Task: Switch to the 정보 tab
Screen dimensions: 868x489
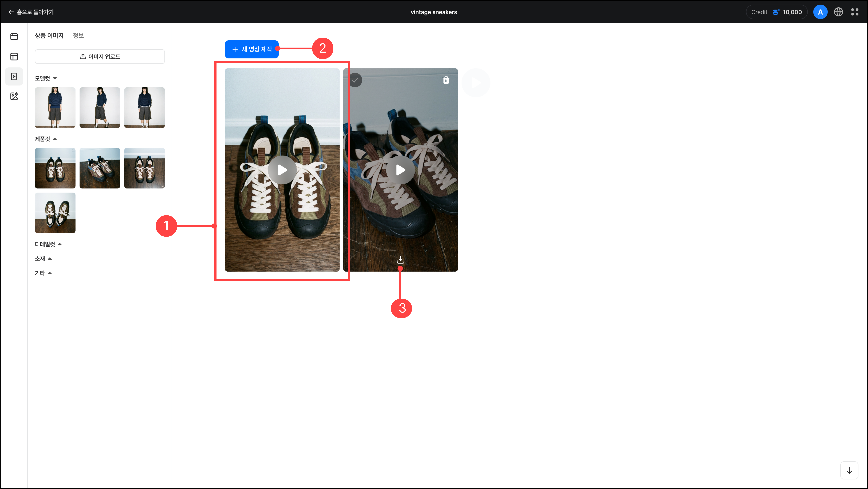Action: pos(78,35)
